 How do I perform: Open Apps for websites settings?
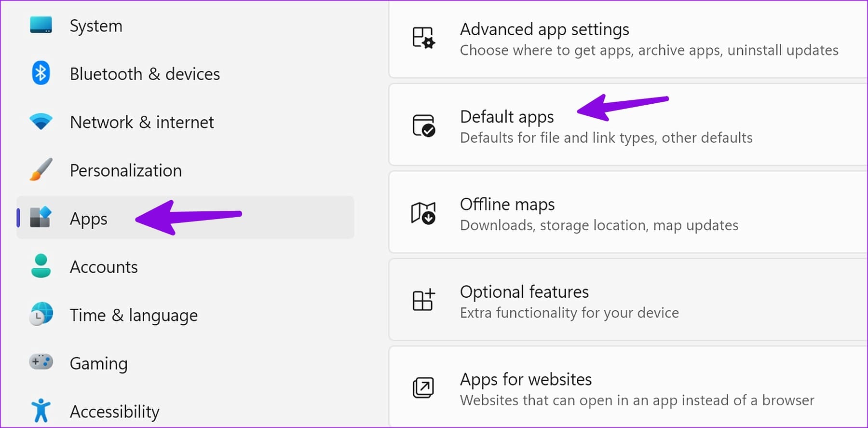point(526,380)
